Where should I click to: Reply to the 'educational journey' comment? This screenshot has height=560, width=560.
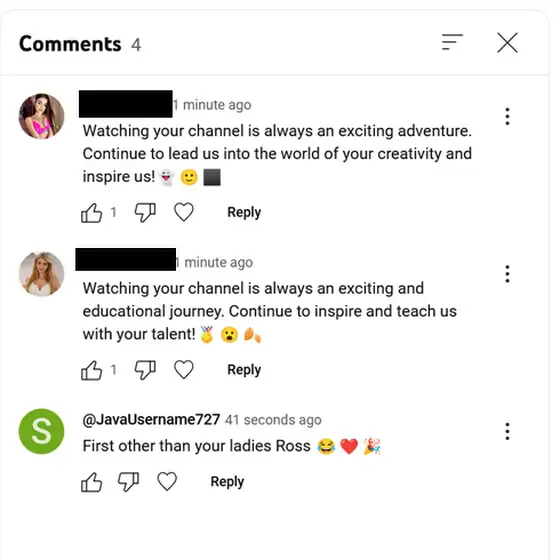244,370
